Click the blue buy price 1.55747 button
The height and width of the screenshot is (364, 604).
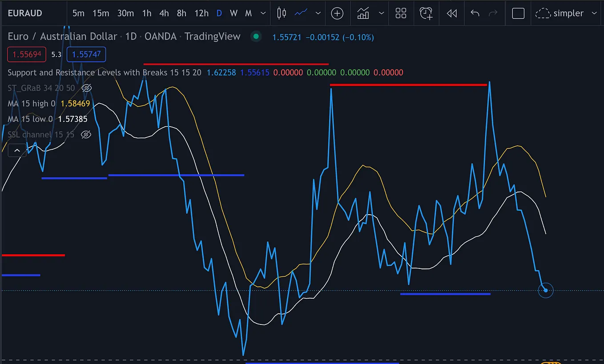86,54
